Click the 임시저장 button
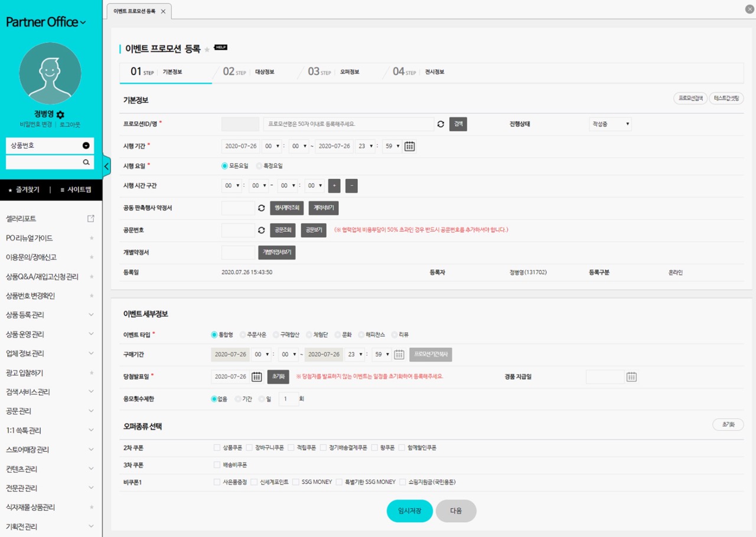Image resolution: width=756 pixels, height=537 pixels. click(x=409, y=511)
